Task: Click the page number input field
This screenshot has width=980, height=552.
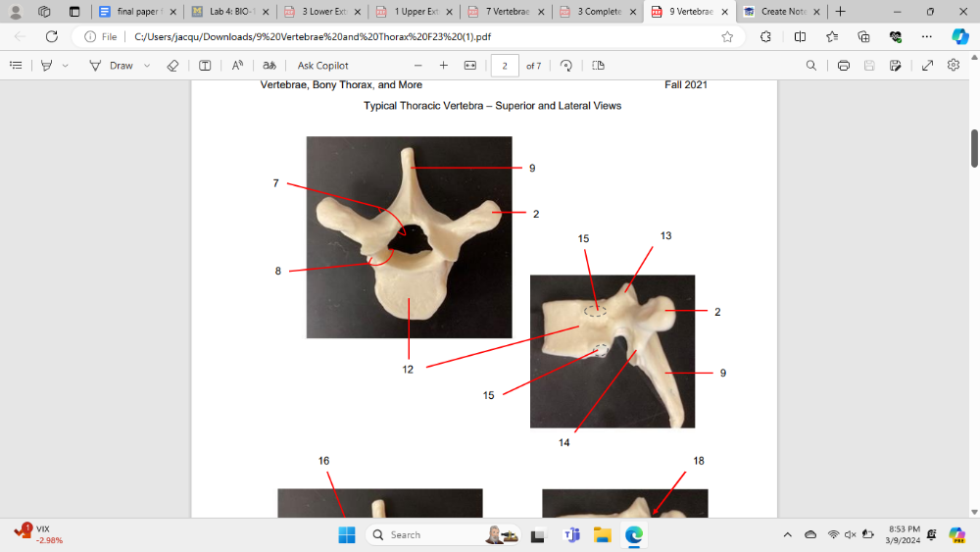Action: pos(504,66)
